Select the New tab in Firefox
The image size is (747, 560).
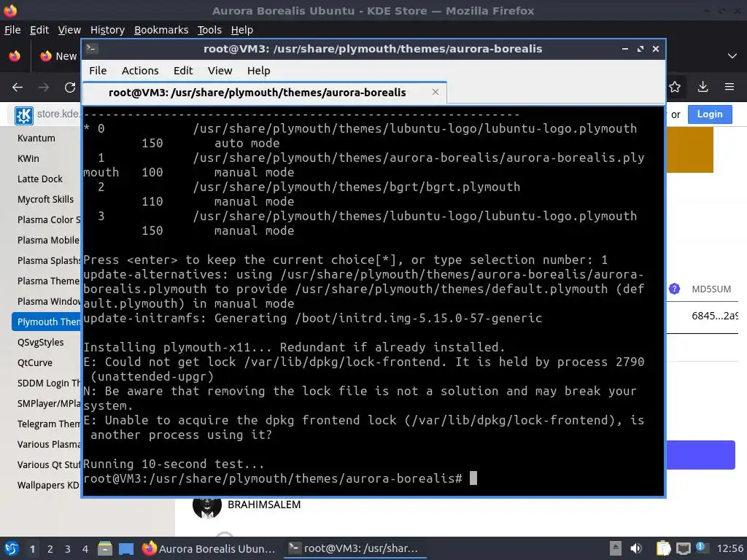pyautogui.click(x=57, y=56)
